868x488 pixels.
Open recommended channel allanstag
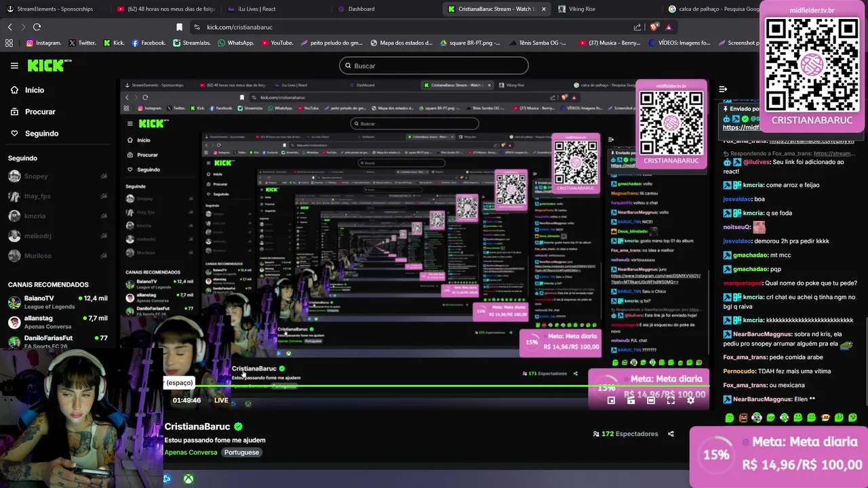point(58,322)
